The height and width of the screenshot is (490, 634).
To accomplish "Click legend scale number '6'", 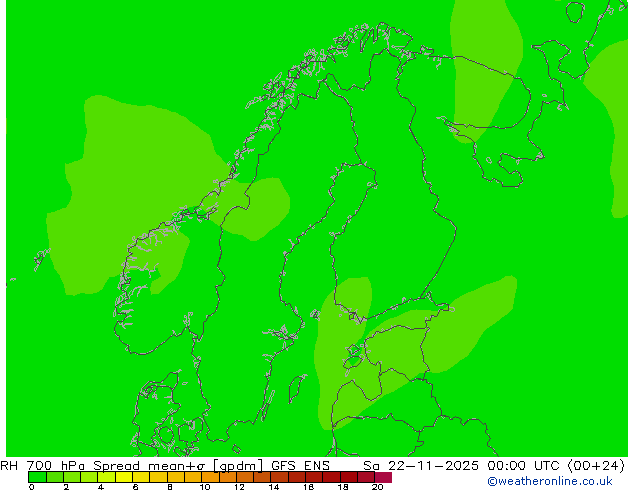I will tap(135, 487).
